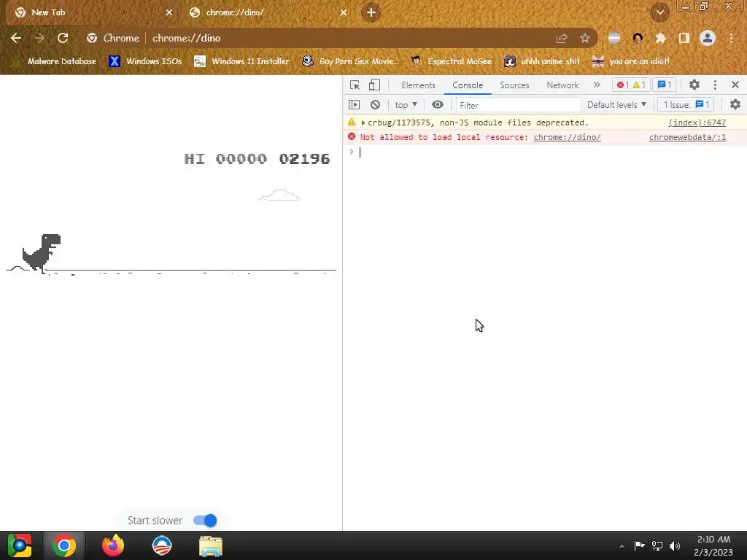
Task: Open the top JavaScript context dropdown
Action: [x=406, y=105]
